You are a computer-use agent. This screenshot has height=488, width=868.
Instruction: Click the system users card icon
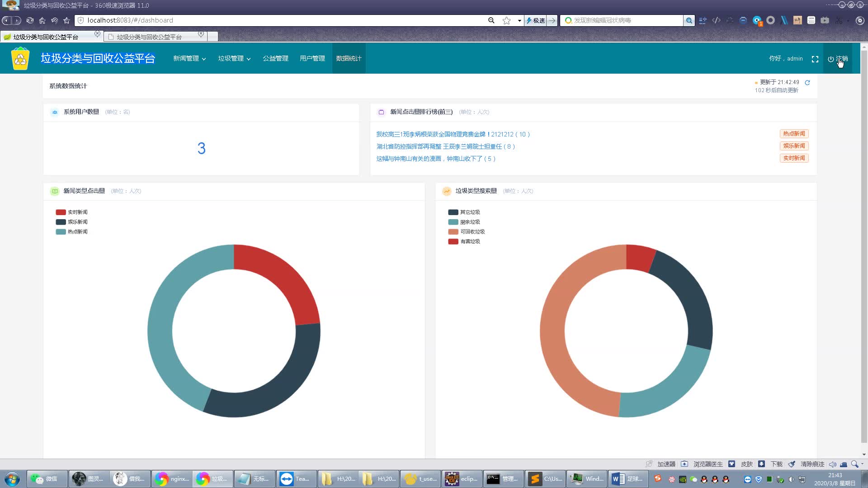[x=55, y=112]
